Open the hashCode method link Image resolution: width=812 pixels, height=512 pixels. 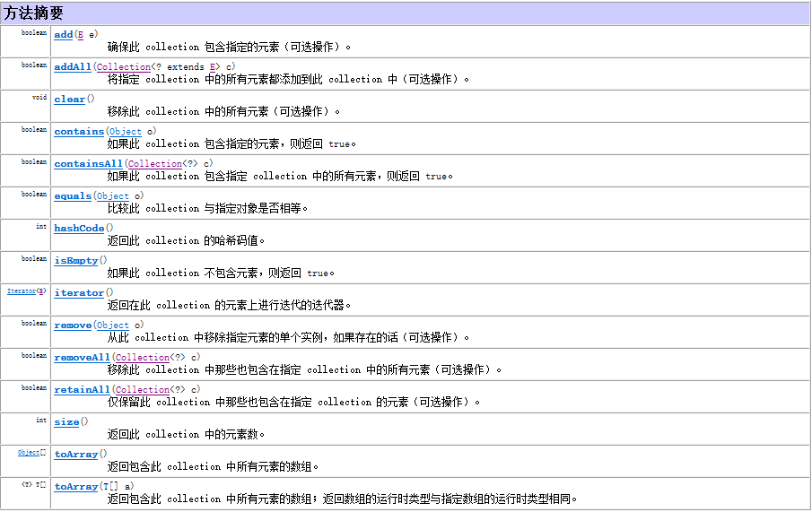pyautogui.click(x=79, y=229)
